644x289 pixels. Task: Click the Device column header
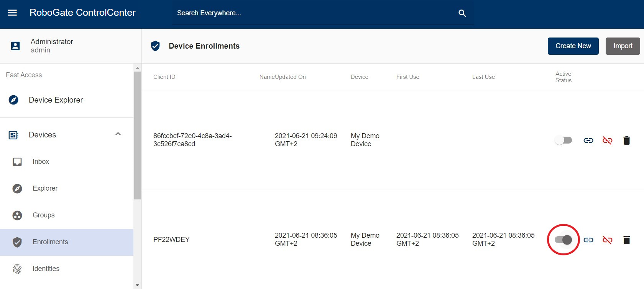pos(359,77)
